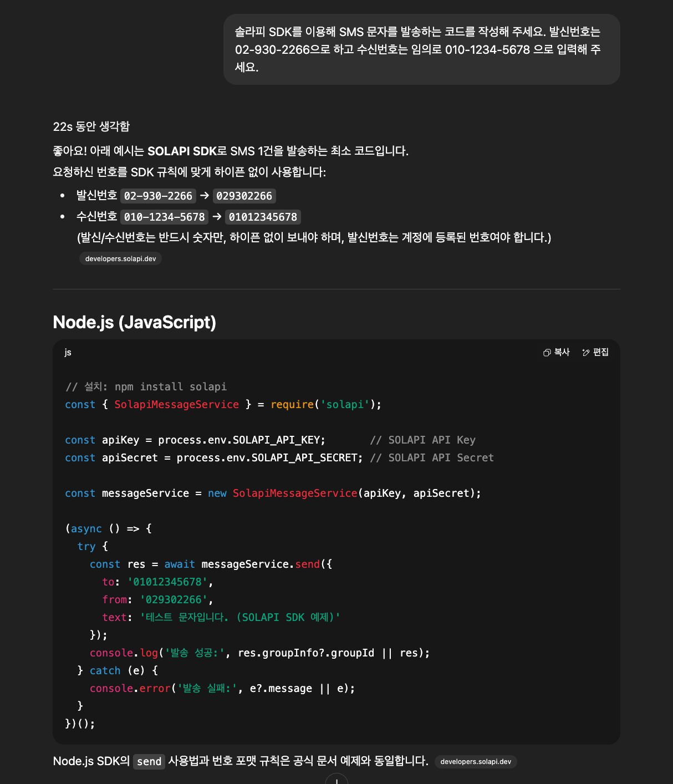Open the code editor with 편집
The width and height of the screenshot is (673, 784).
click(x=595, y=352)
